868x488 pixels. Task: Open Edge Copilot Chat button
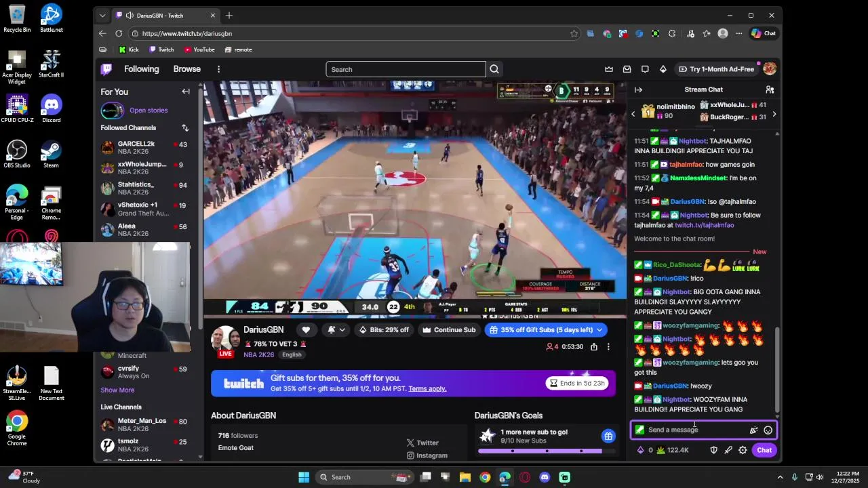764,33
